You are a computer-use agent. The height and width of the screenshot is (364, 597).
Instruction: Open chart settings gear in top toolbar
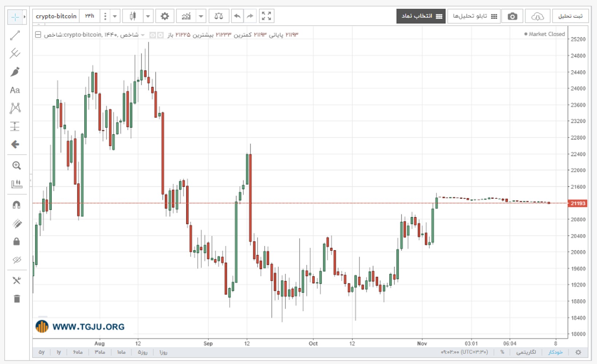pos(165,16)
